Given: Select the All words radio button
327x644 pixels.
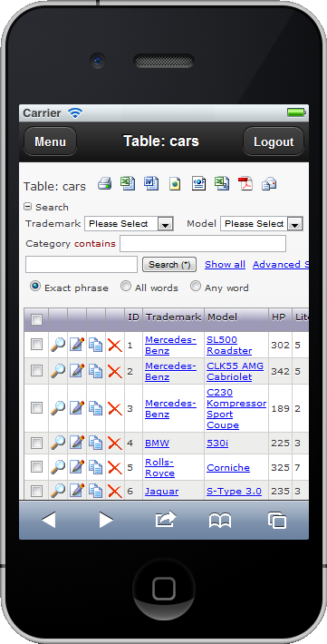Looking at the screenshot, I should click(x=126, y=287).
